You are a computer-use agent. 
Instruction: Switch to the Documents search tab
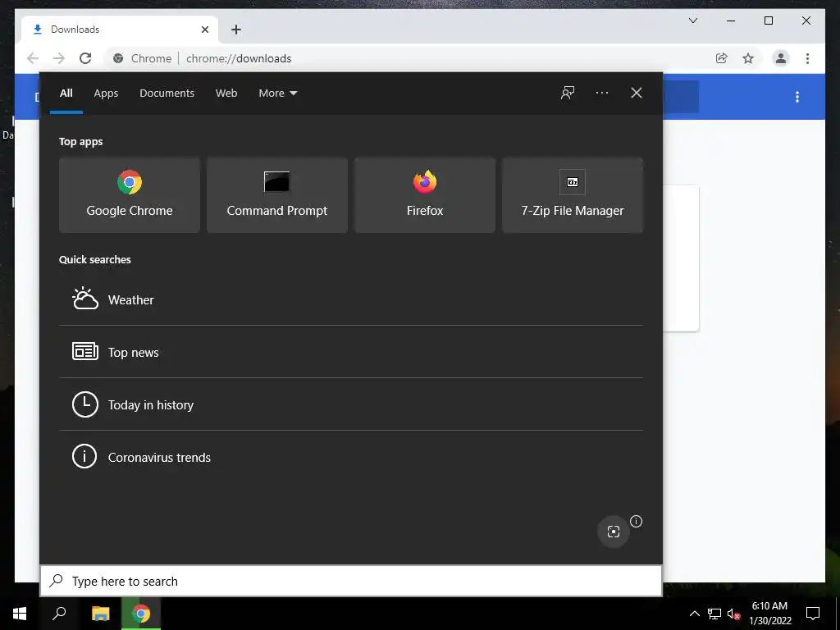point(167,94)
